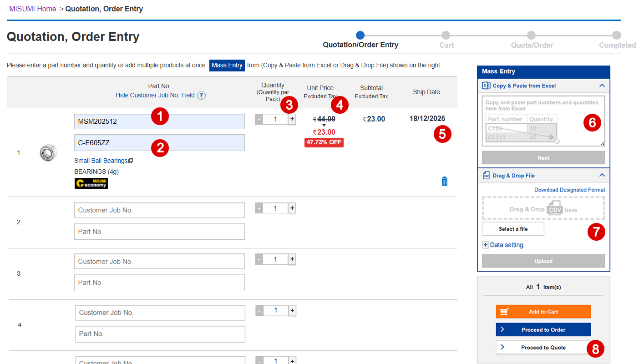Screen dimensions: 644x364
Task: Decrease quantity for row 2 with minus
Action: click(x=259, y=208)
